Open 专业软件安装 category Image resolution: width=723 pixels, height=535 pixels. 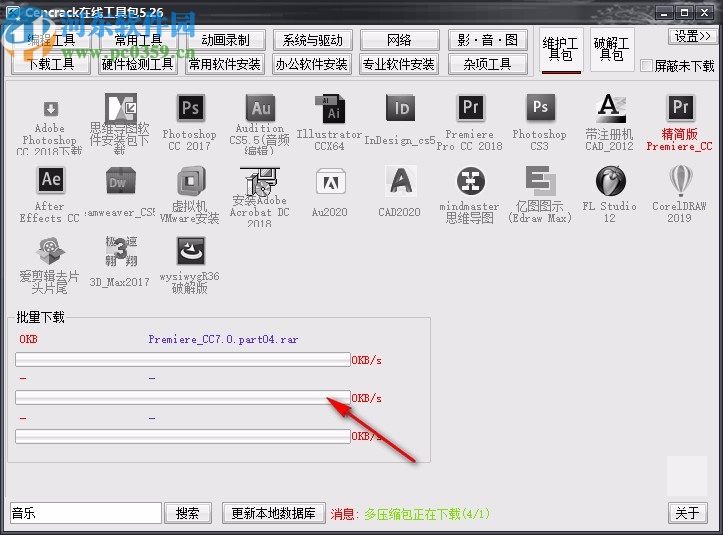(399, 64)
